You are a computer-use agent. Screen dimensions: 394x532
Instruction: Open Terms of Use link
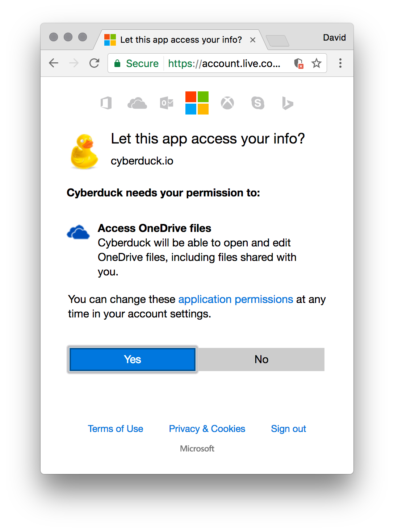116,429
